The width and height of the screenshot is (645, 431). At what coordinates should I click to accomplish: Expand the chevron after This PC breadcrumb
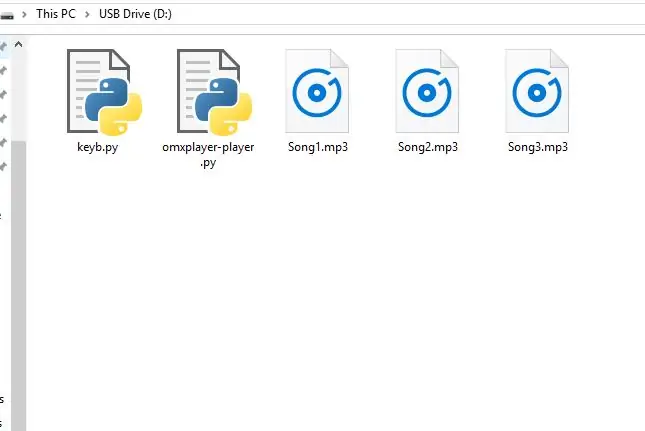[87, 14]
